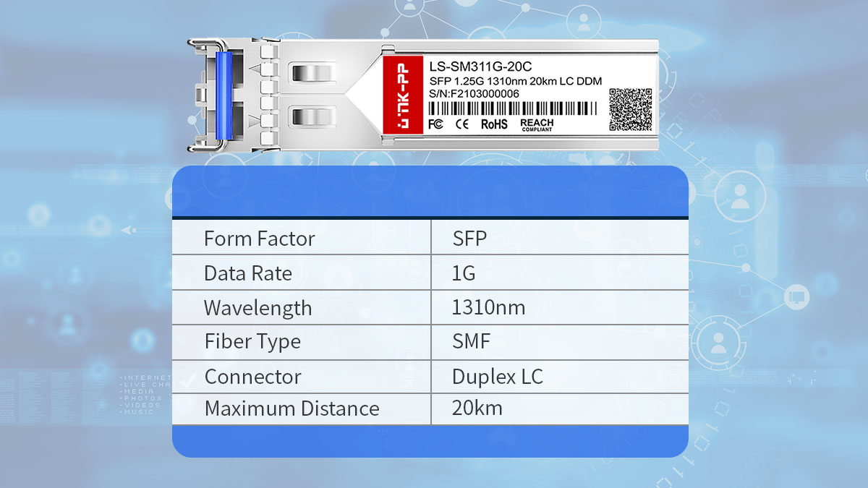This screenshot has width=868, height=488.
Task: Click the SFP transceiver product image
Action: point(422,95)
